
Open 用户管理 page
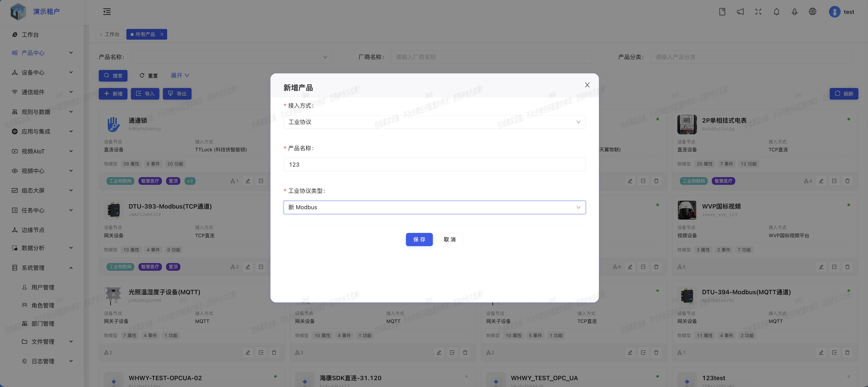click(43, 287)
